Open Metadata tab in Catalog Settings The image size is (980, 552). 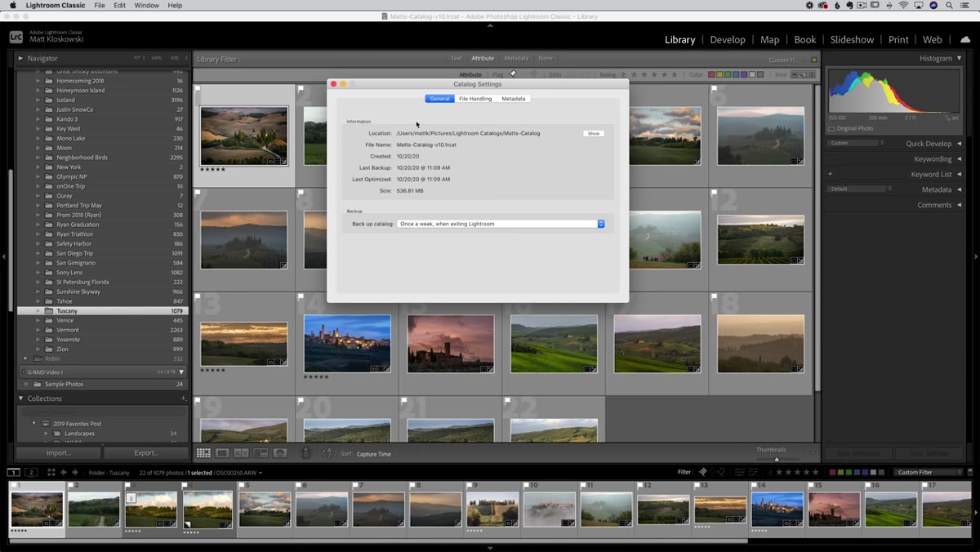click(x=514, y=99)
